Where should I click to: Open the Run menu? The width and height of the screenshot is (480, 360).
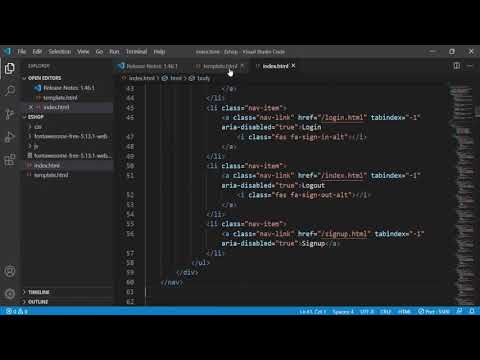pos(114,52)
